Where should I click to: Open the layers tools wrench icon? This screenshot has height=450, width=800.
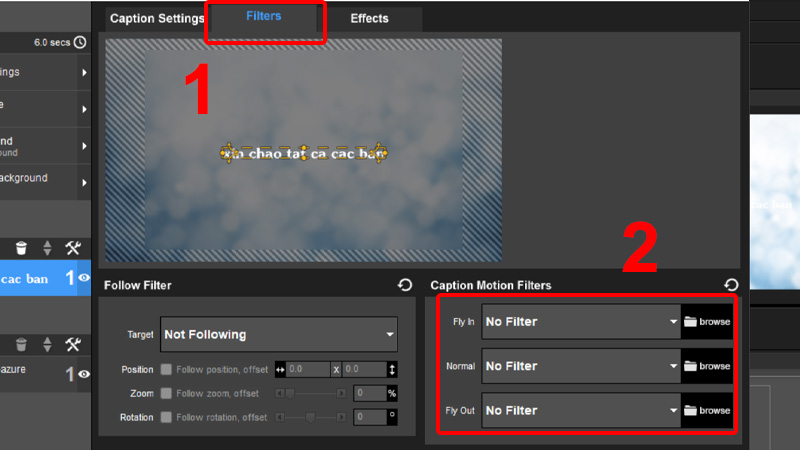coord(73,344)
